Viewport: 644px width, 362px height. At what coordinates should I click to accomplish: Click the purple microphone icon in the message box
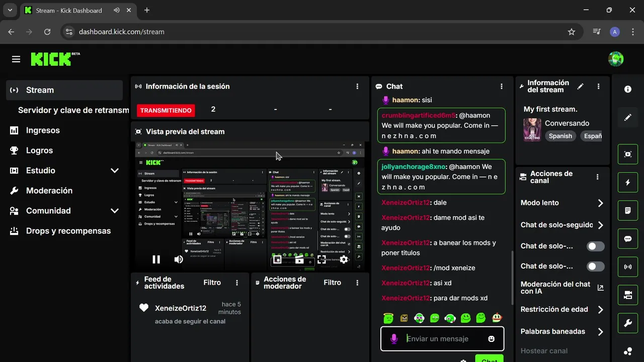point(394,339)
